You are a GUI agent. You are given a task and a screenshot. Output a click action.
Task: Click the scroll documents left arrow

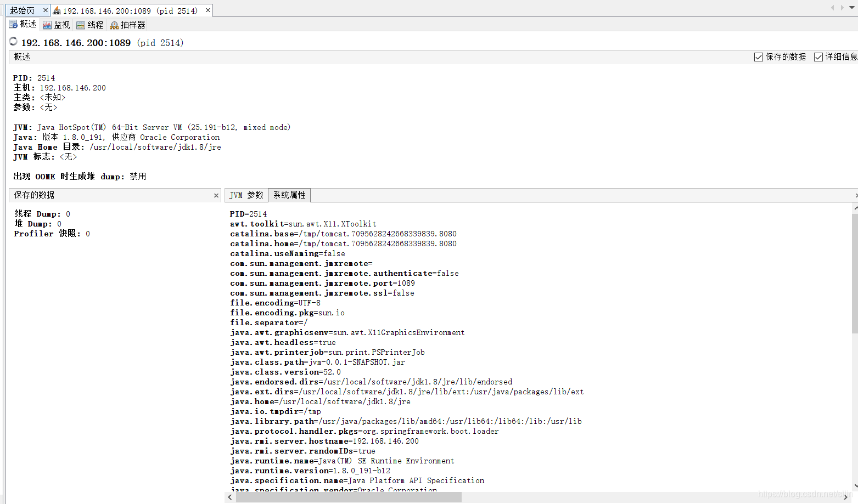833,8
